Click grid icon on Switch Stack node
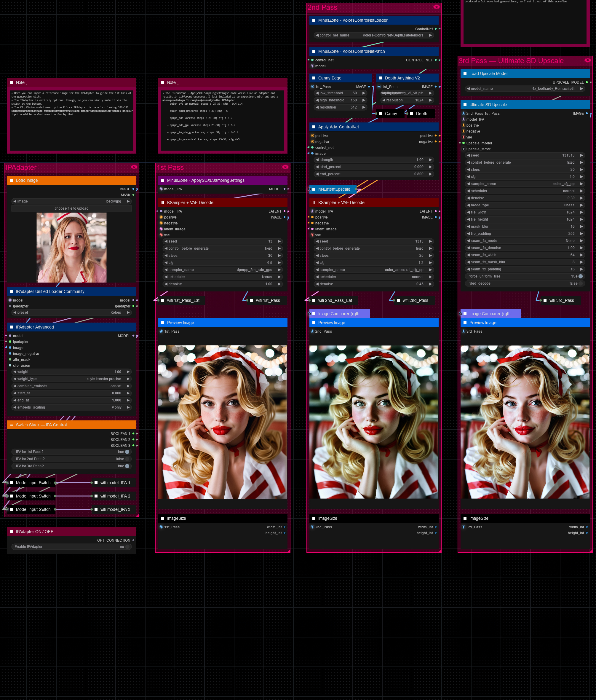Screen dimensions: 596x700 12,425
